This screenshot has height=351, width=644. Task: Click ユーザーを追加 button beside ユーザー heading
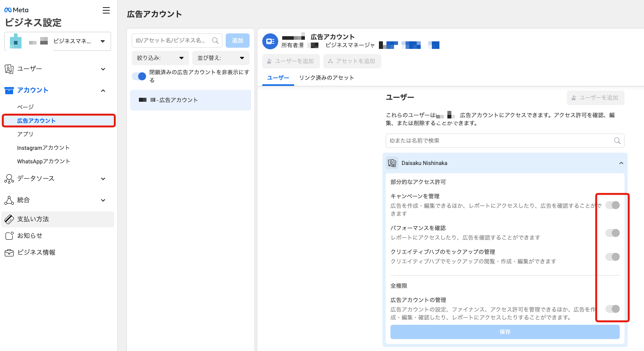(595, 98)
